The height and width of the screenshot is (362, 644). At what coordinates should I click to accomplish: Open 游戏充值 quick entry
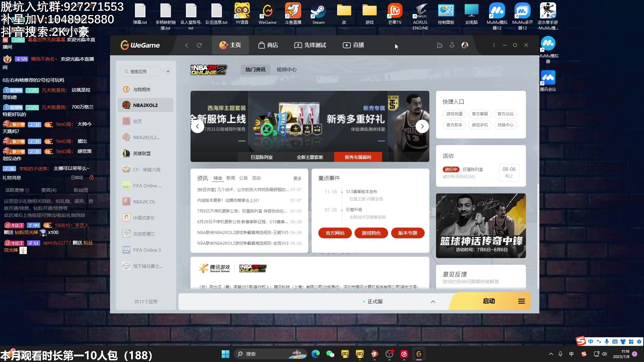[454, 114]
